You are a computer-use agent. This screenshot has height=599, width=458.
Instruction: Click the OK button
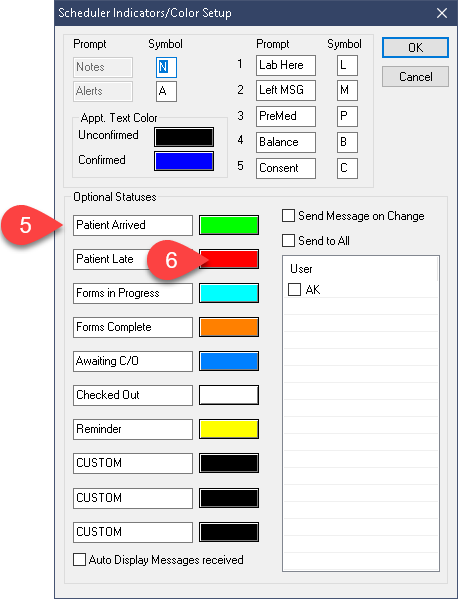pos(415,48)
